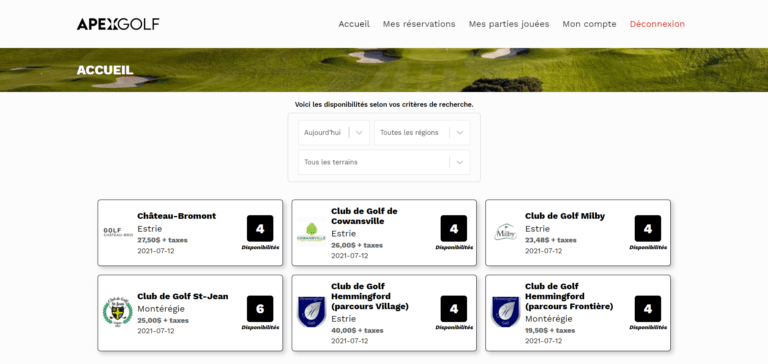
Task: Click Hemmingford Frontière shield logo
Action: pyautogui.click(x=505, y=312)
